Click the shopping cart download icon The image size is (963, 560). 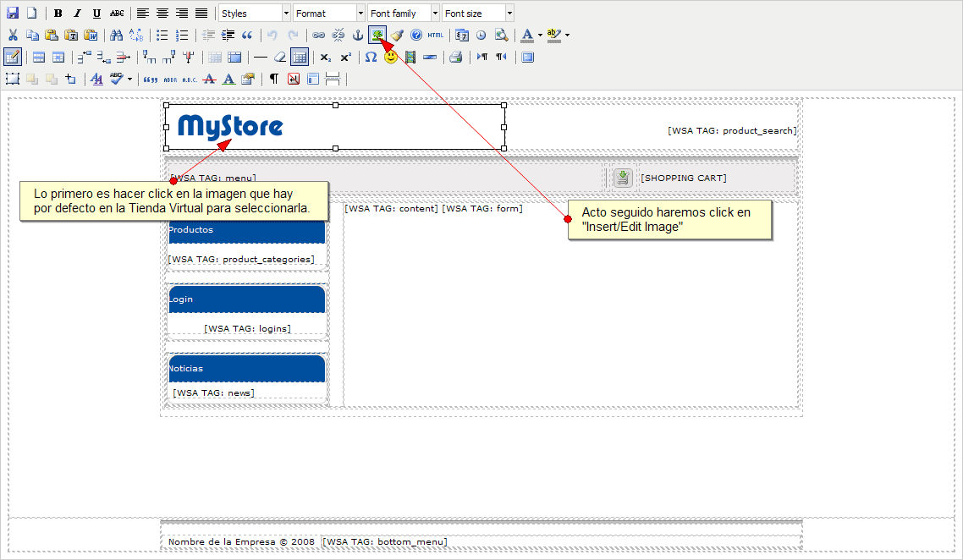click(x=623, y=178)
